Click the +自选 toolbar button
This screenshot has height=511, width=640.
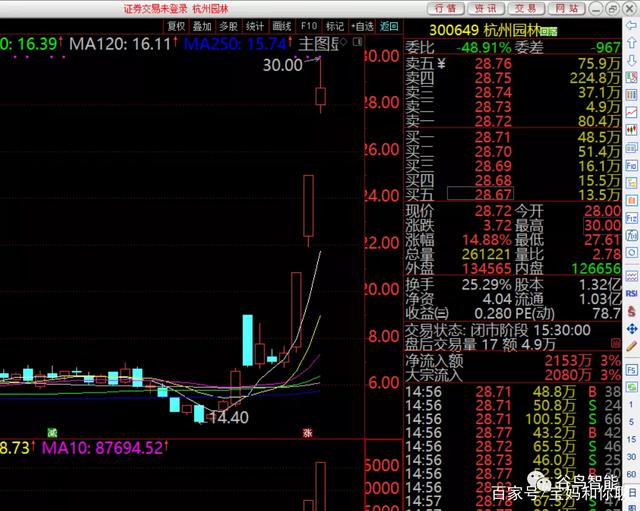click(x=362, y=26)
